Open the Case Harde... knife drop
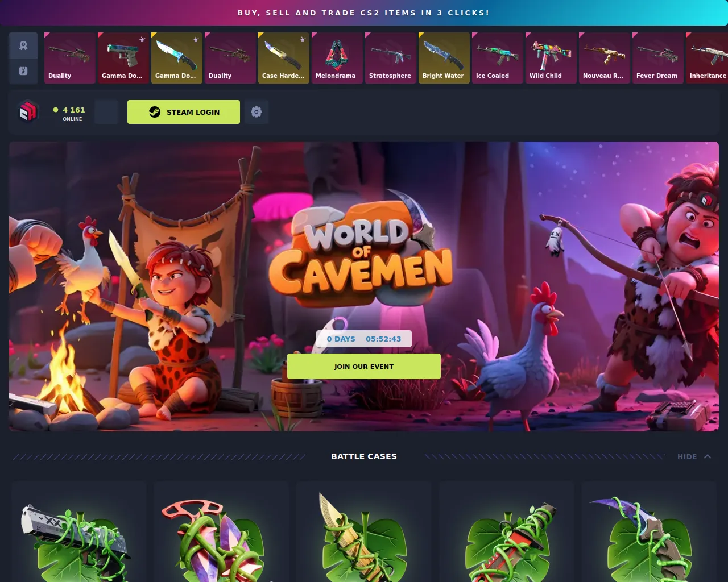The image size is (728, 582). (284, 58)
